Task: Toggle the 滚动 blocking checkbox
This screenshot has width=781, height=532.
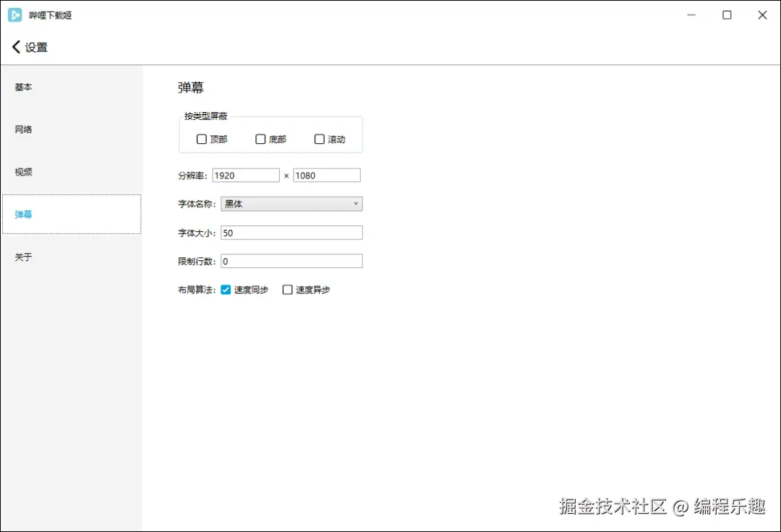Action: (x=319, y=139)
